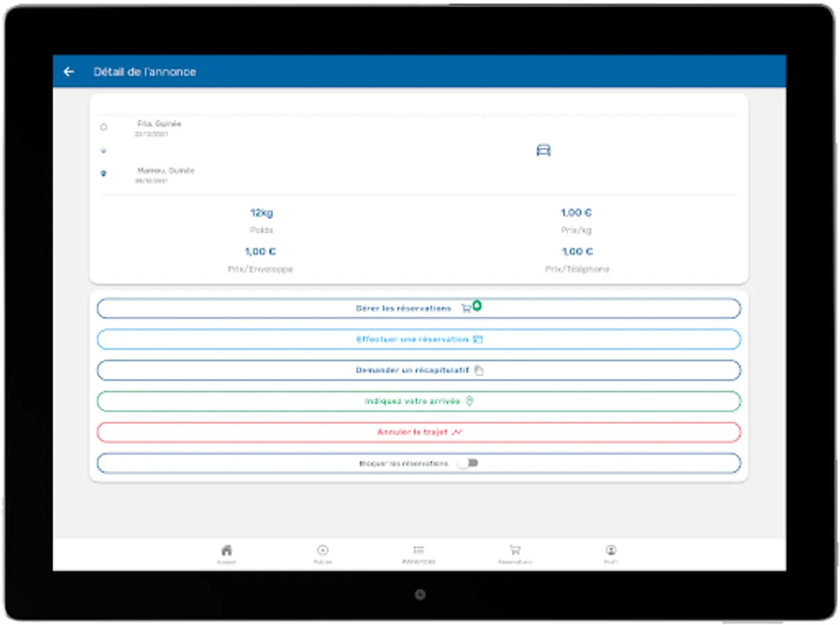Switch to the Annonces tab
This screenshot has width=840, height=625.
click(x=418, y=554)
